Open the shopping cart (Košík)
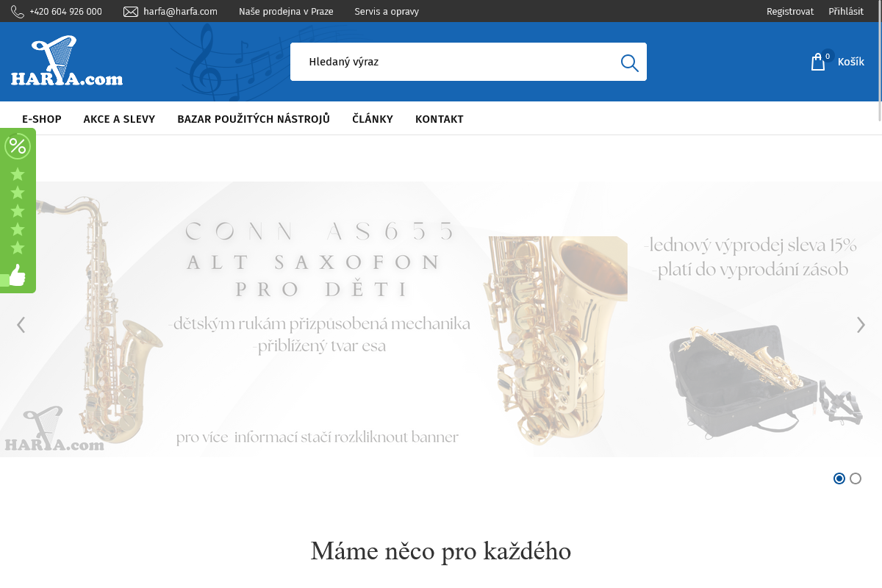 point(836,62)
